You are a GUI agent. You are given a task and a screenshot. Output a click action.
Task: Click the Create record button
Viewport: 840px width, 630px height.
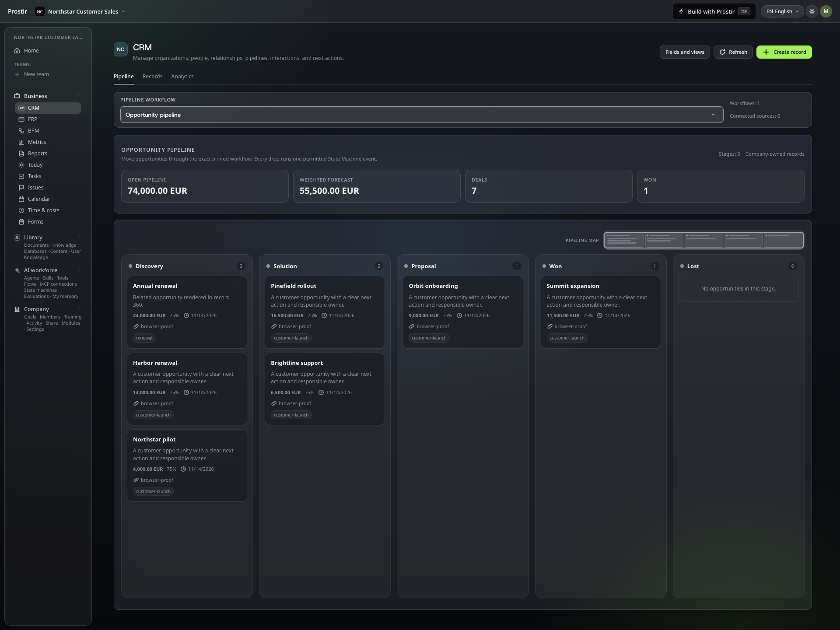[x=784, y=52]
